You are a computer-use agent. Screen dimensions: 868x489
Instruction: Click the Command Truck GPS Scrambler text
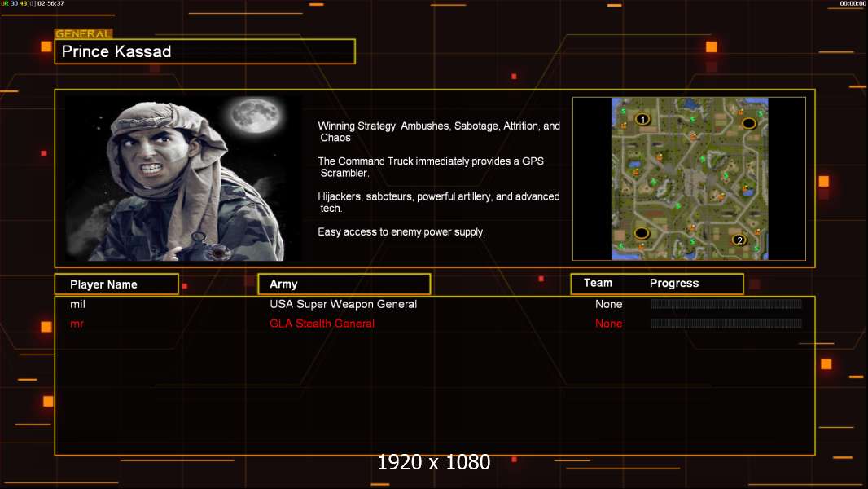pyautogui.click(x=431, y=167)
